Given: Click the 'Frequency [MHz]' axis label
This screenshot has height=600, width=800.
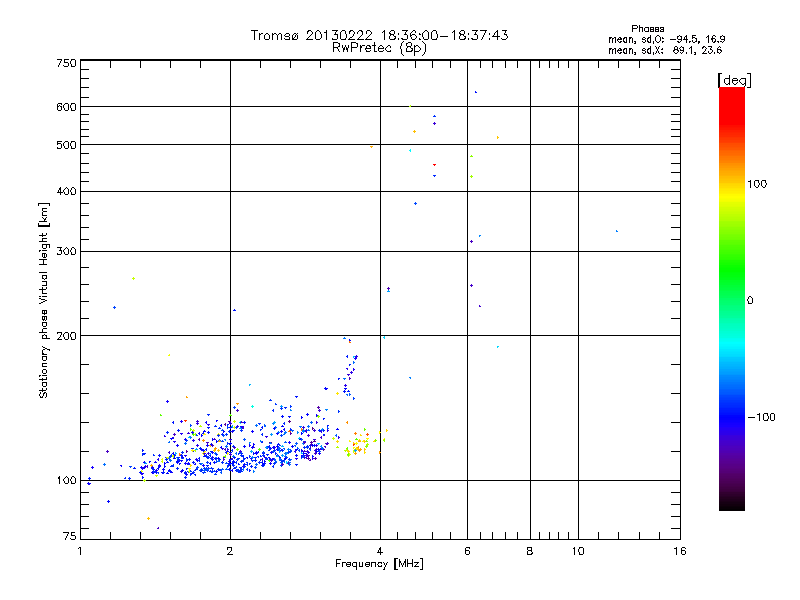Looking at the screenshot, I should [379, 564].
